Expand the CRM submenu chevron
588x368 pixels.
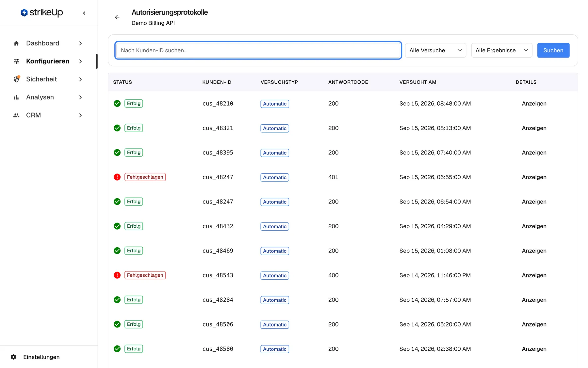pyautogui.click(x=80, y=115)
